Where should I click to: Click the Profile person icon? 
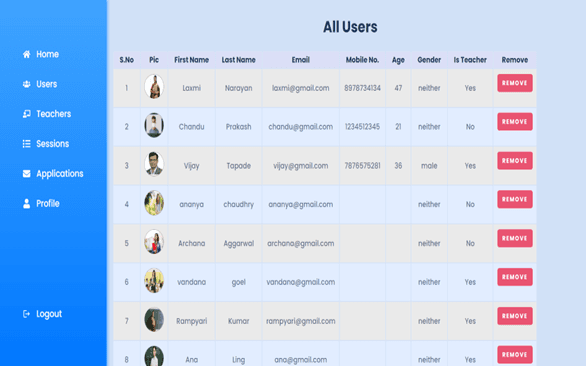(27, 203)
